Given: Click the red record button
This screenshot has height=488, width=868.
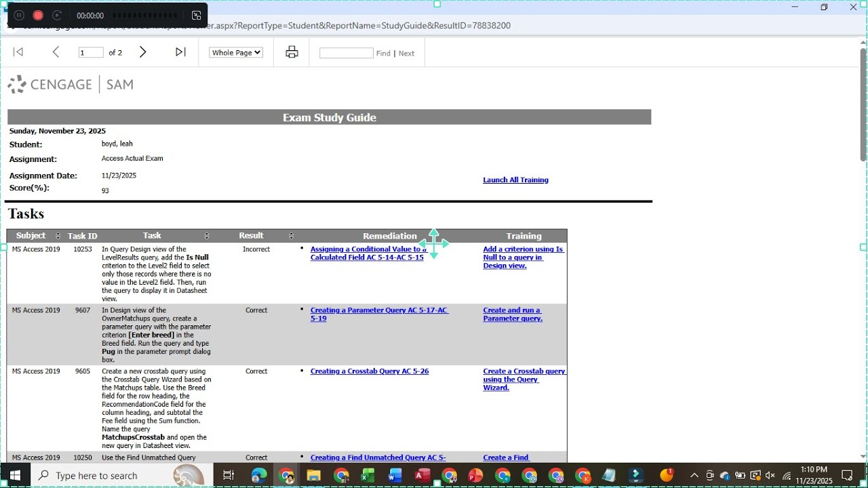Looking at the screenshot, I should [38, 15].
